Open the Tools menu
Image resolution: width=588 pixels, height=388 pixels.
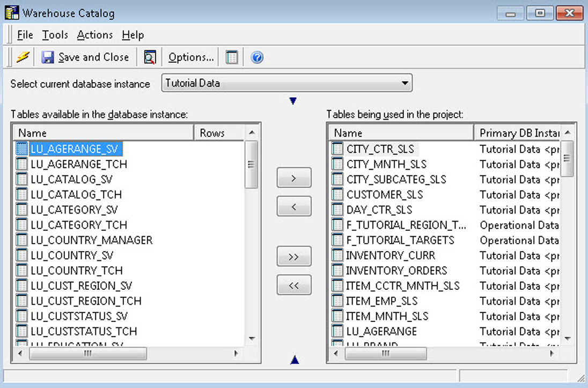coord(55,35)
